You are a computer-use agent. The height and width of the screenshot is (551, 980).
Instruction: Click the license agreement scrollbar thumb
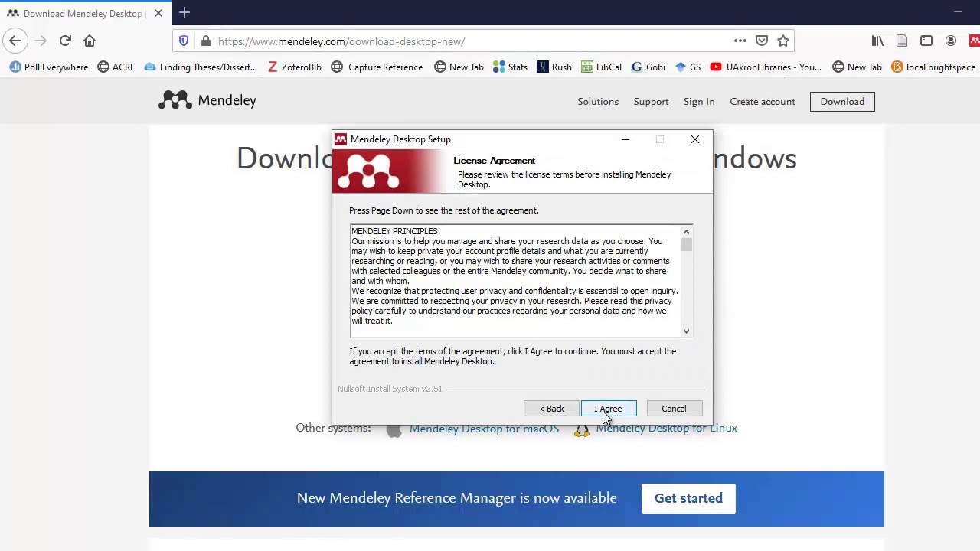686,244
